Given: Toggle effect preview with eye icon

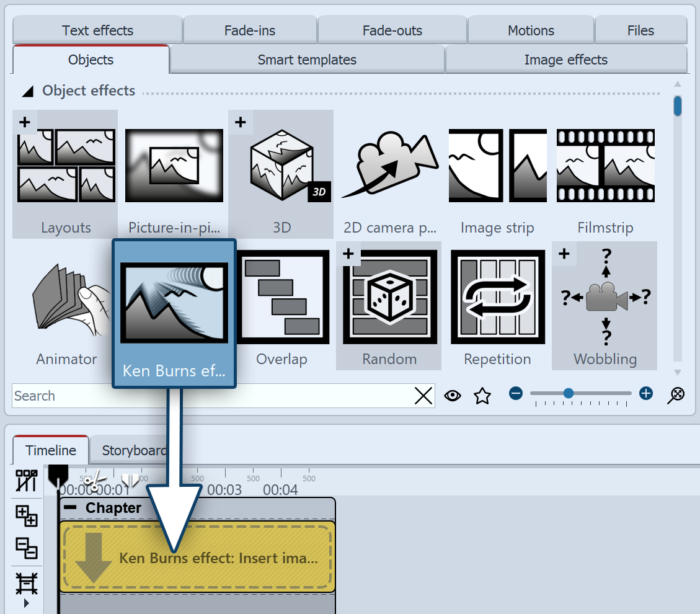Looking at the screenshot, I should click(453, 394).
